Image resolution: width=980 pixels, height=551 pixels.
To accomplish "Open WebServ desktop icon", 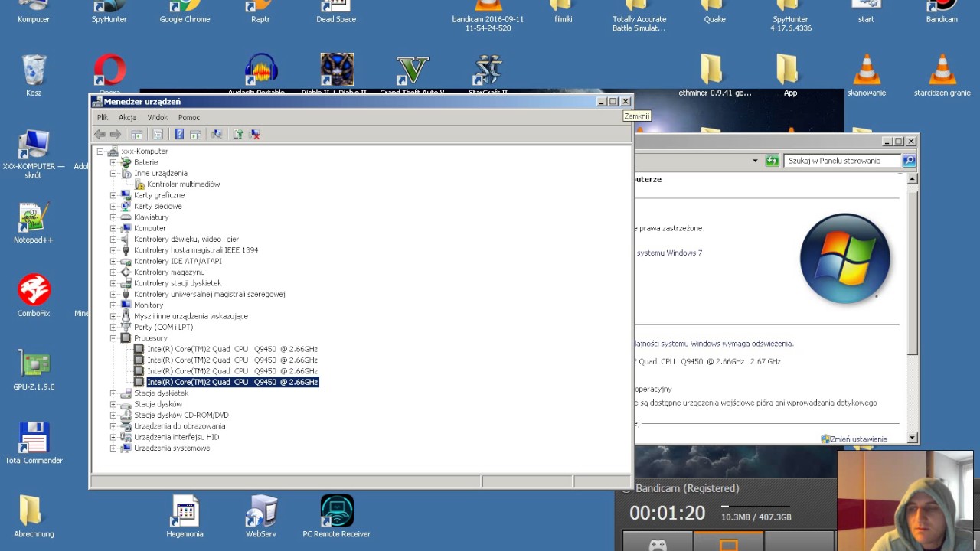I will pos(261,517).
